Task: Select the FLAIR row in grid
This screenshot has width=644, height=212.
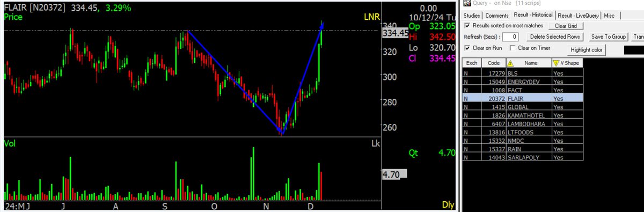Action: [x=523, y=98]
